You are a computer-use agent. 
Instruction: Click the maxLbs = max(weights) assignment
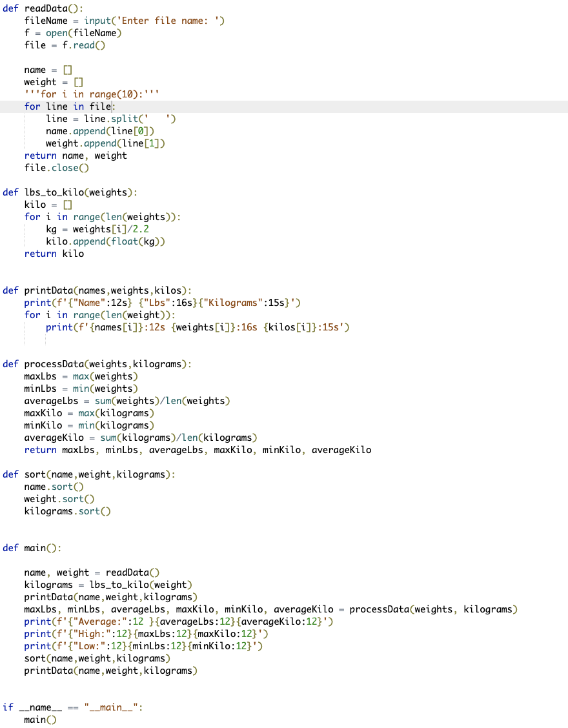pyautogui.click(x=77, y=376)
